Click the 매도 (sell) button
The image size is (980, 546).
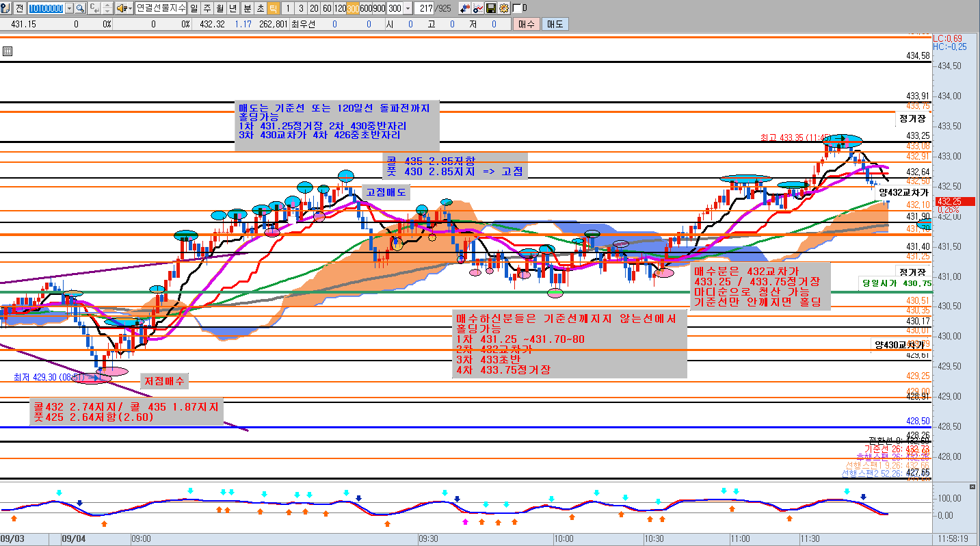(x=555, y=24)
